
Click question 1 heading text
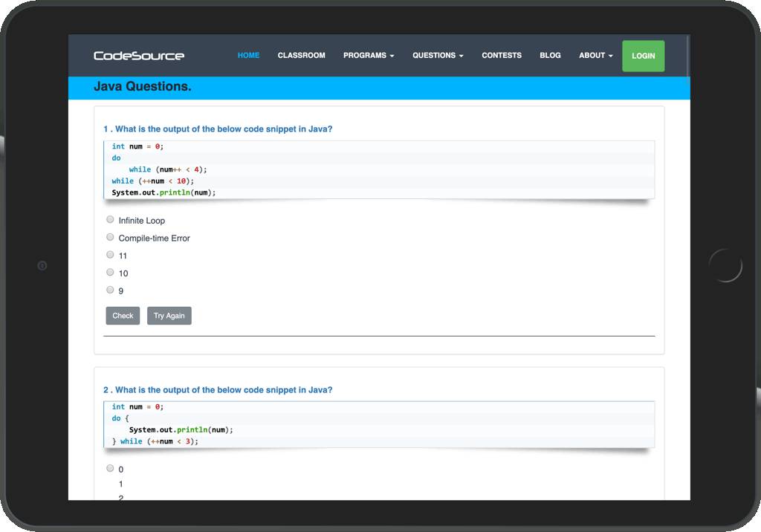click(x=218, y=129)
